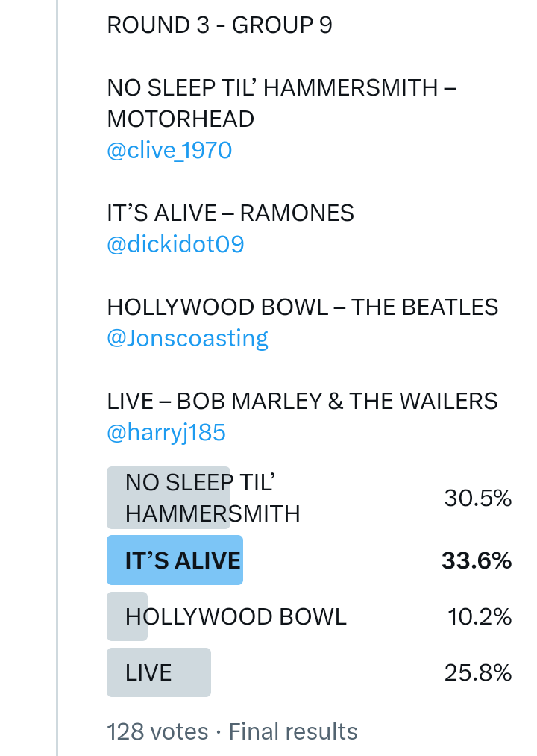
Task: Click the BOB MARLEY & THE WAILERS line
Action: click(302, 401)
